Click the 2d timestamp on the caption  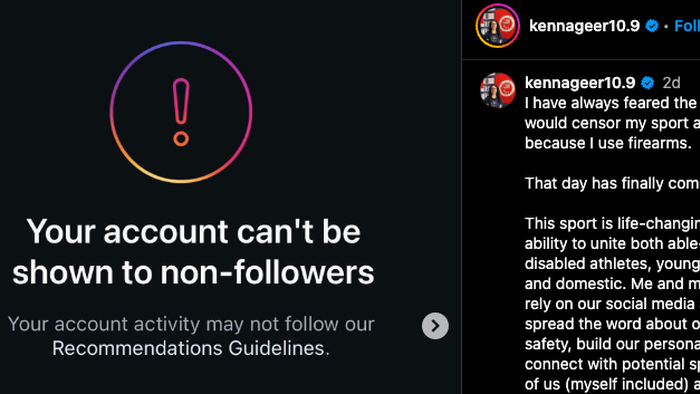click(x=671, y=83)
